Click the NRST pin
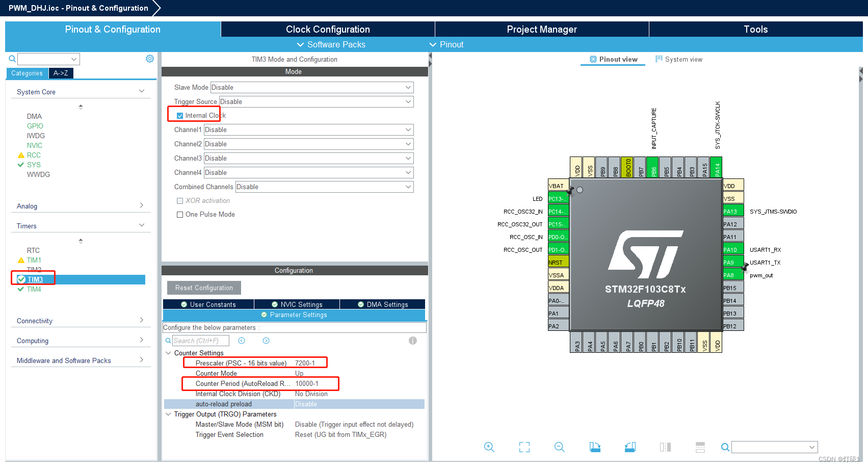Image resolution: width=868 pixels, height=467 pixels. (x=558, y=263)
